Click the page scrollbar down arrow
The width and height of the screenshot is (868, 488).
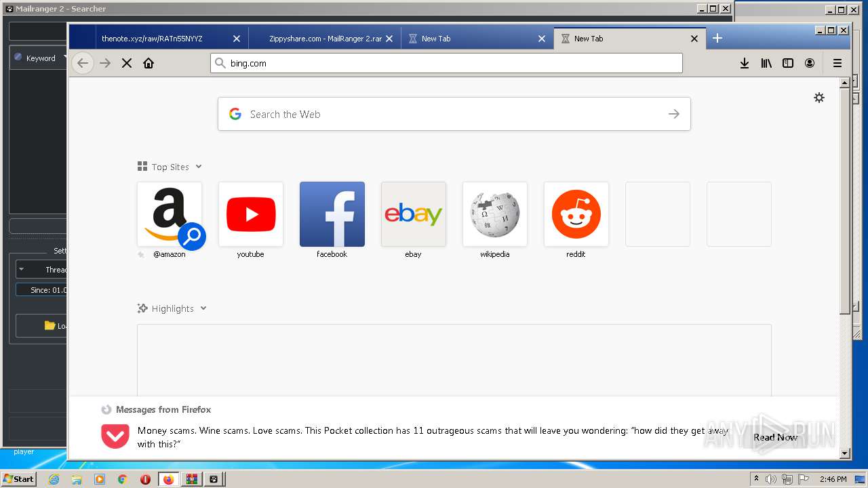coord(844,453)
